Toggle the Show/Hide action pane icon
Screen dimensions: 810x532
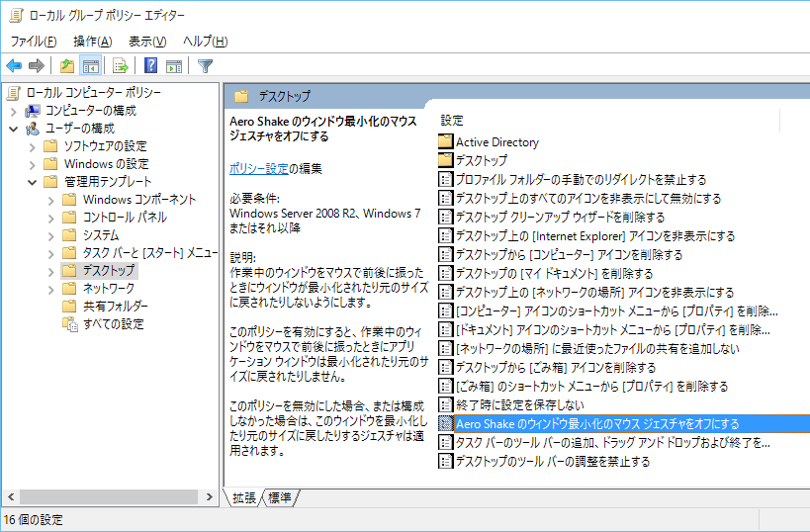pyautogui.click(x=174, y=66)
